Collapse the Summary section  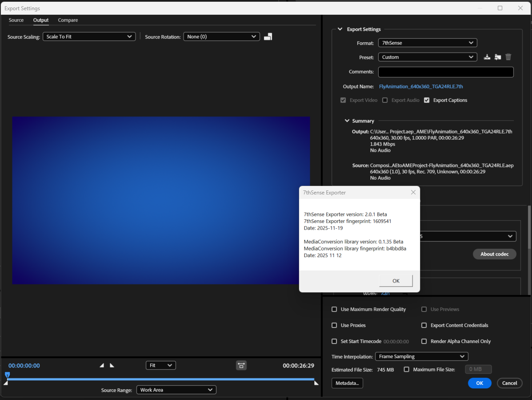(347, 121)
